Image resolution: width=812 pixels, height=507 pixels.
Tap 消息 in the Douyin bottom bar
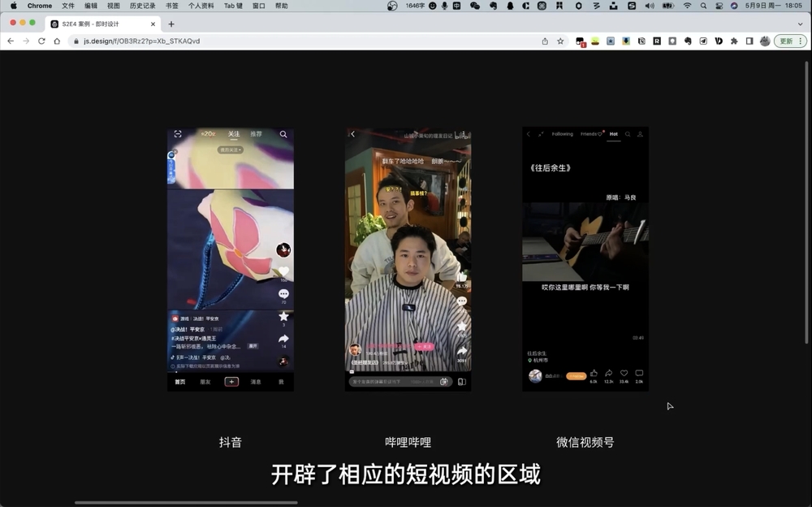coord(256,382)
